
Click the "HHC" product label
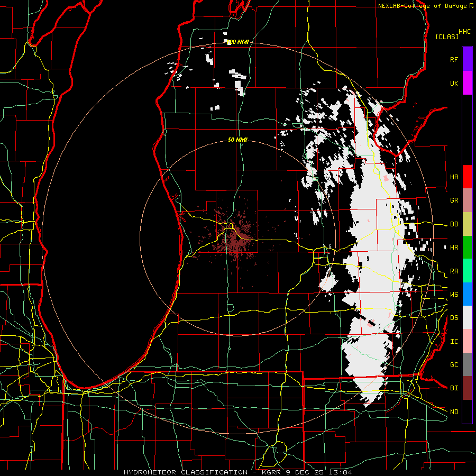[x=465, y=32]
